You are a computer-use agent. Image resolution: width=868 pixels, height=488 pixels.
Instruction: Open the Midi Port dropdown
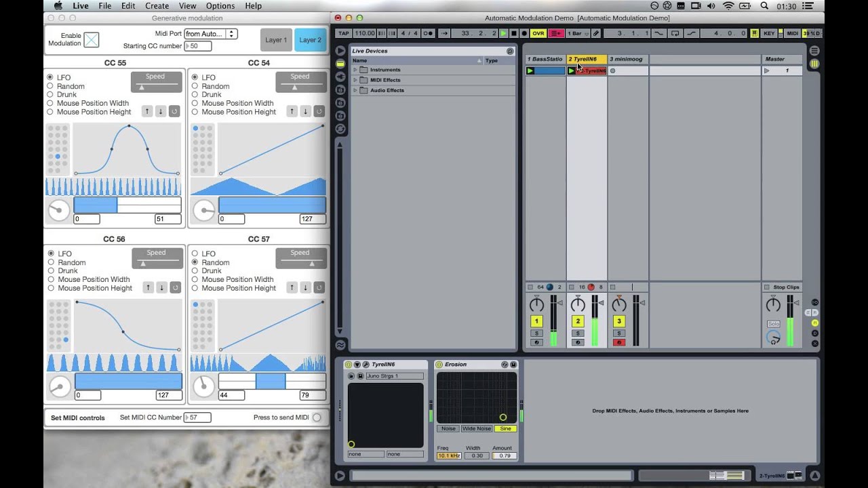click(x=210, y=34)
